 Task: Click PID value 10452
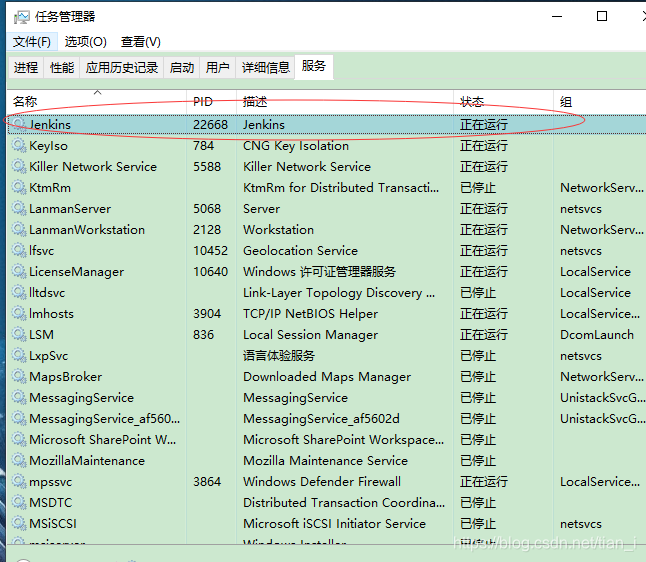(x=211, y=251)
